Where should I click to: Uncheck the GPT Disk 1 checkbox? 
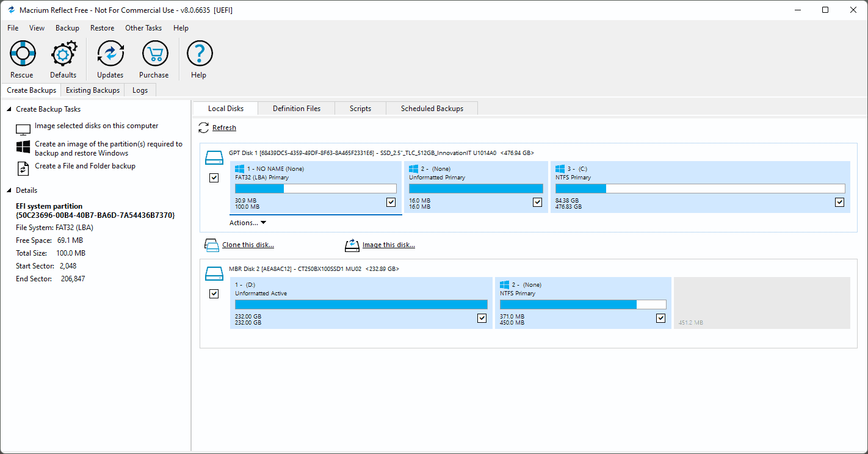click(x=214, y=178)
